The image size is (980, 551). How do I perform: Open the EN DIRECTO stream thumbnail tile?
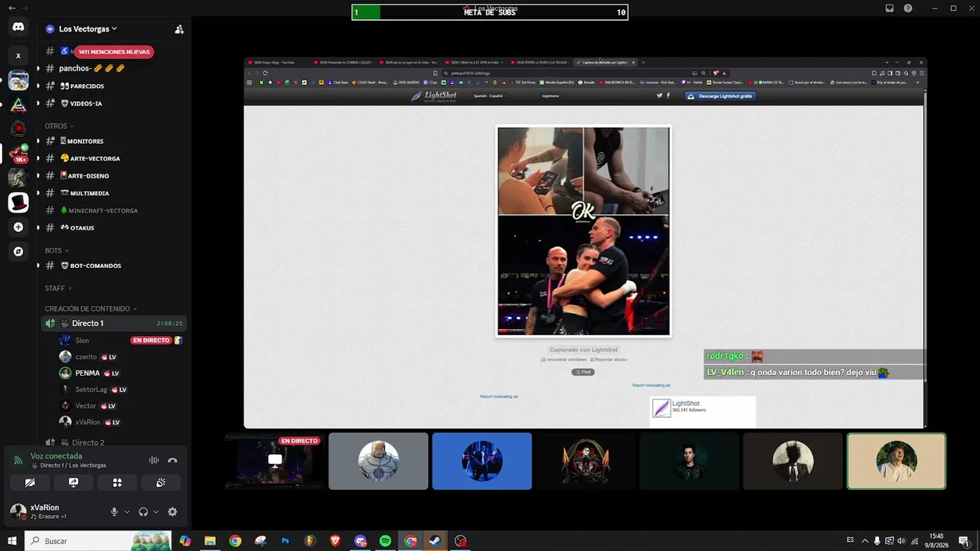coord(275,461)
